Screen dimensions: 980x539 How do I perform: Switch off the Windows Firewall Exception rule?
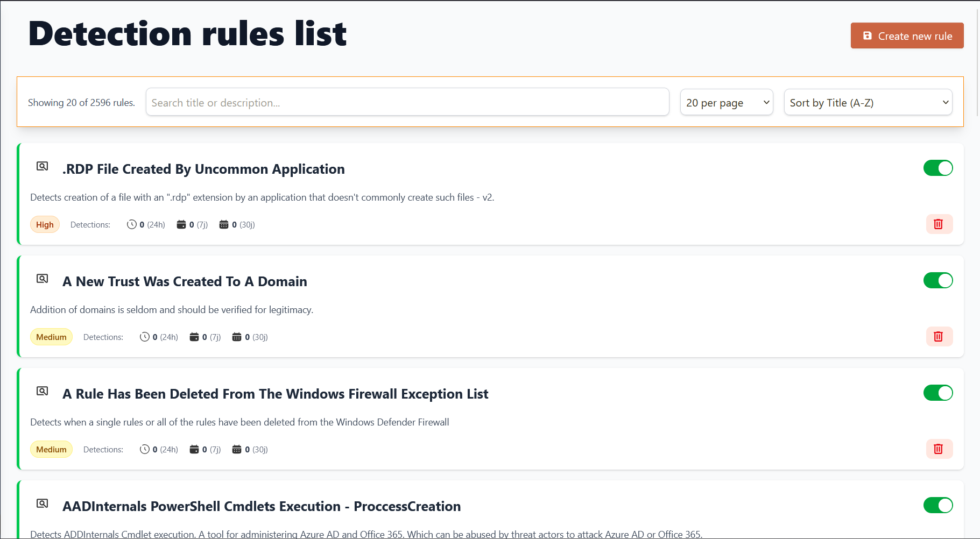(x=938, y=393)
